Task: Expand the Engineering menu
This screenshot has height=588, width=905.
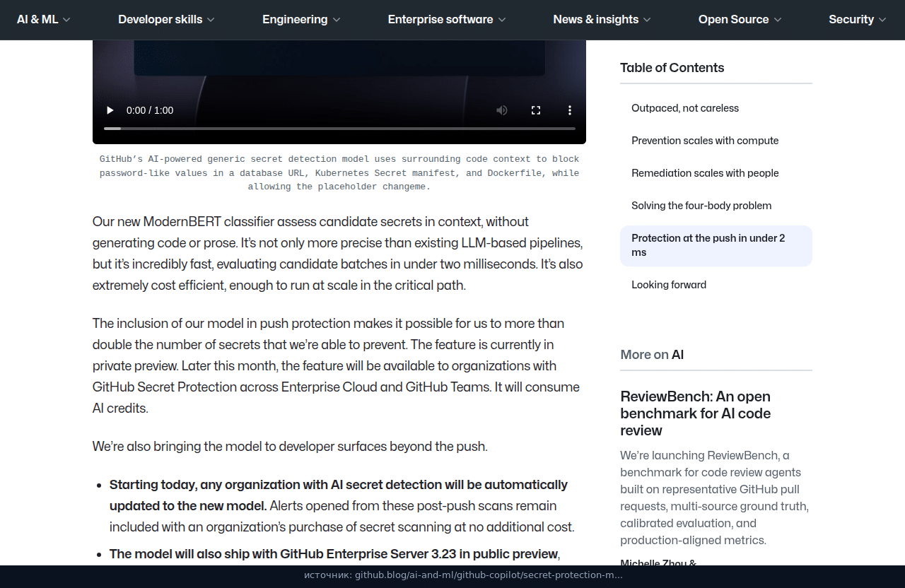Action: [302, 20]
